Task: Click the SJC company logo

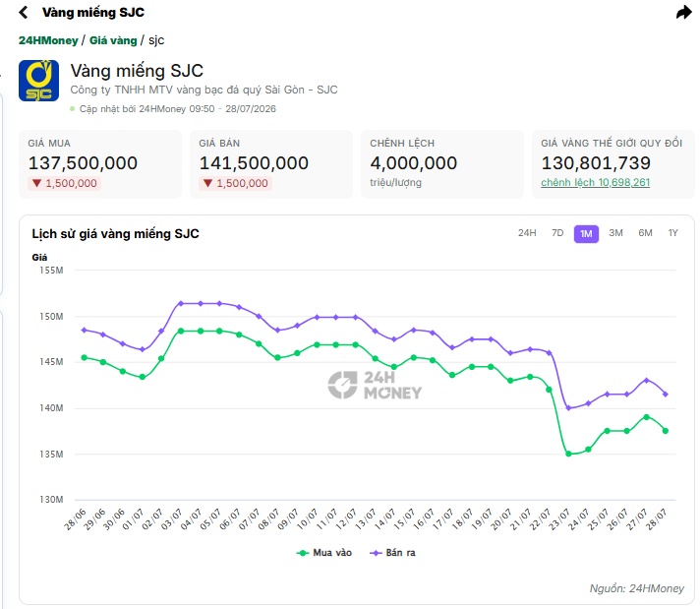Action: (x=39, y=81)
